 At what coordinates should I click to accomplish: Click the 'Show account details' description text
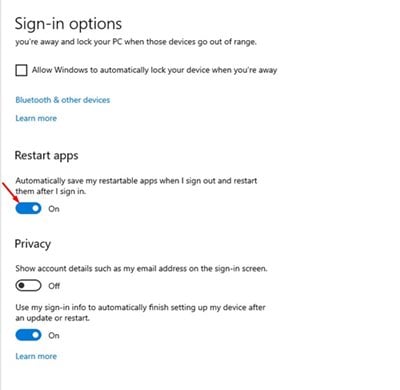click(141, 269)
